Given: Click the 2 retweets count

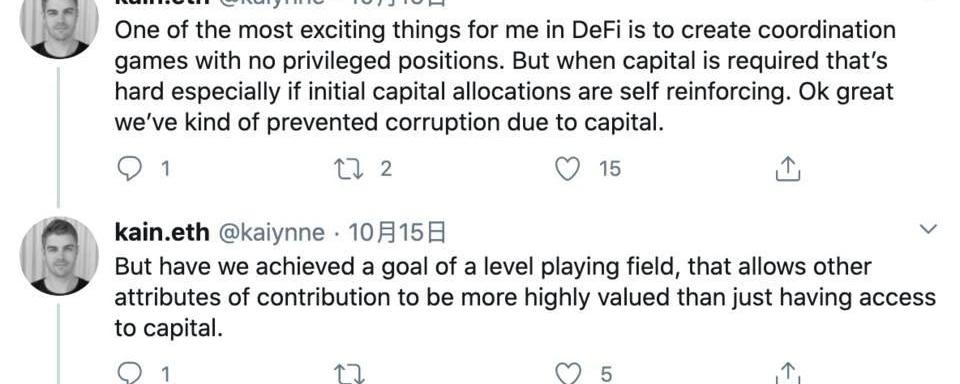Looking at the screenshot, I should (385, 168).
